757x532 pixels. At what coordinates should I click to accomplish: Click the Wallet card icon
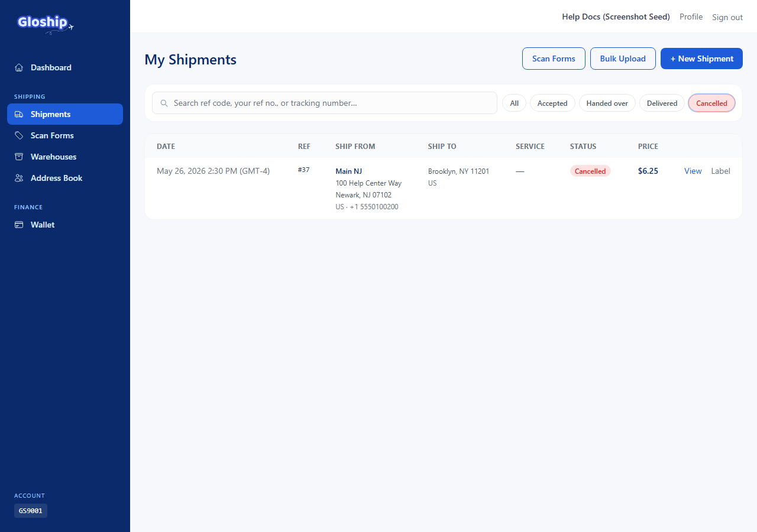point(19,225)
